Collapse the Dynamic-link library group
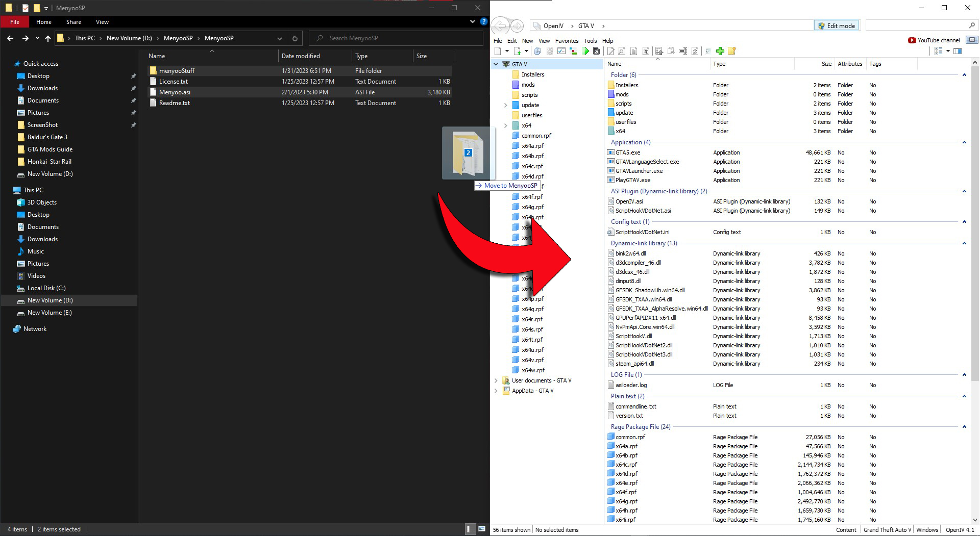Viewport: 980px width, 536px height. pos(964,243)
